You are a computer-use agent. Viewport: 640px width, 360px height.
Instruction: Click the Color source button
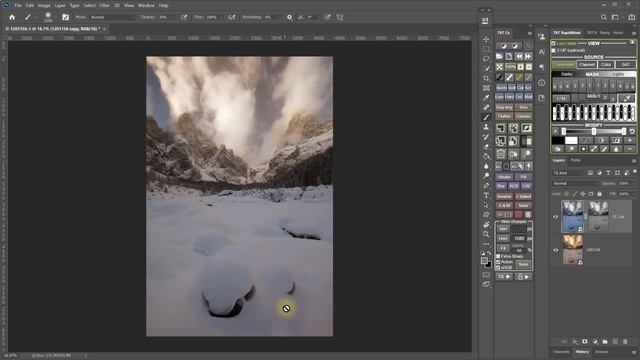[x=606, y=64]
